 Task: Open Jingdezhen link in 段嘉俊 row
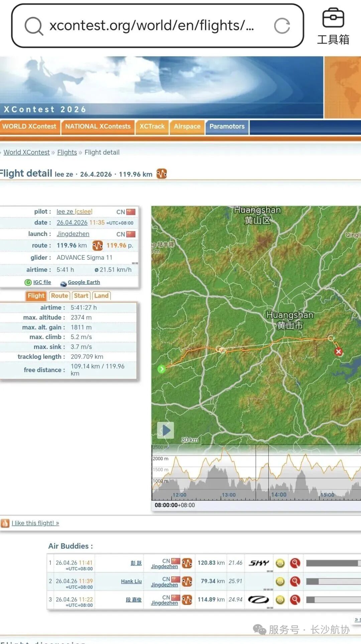pyautogui.click(x=164, y=603)
